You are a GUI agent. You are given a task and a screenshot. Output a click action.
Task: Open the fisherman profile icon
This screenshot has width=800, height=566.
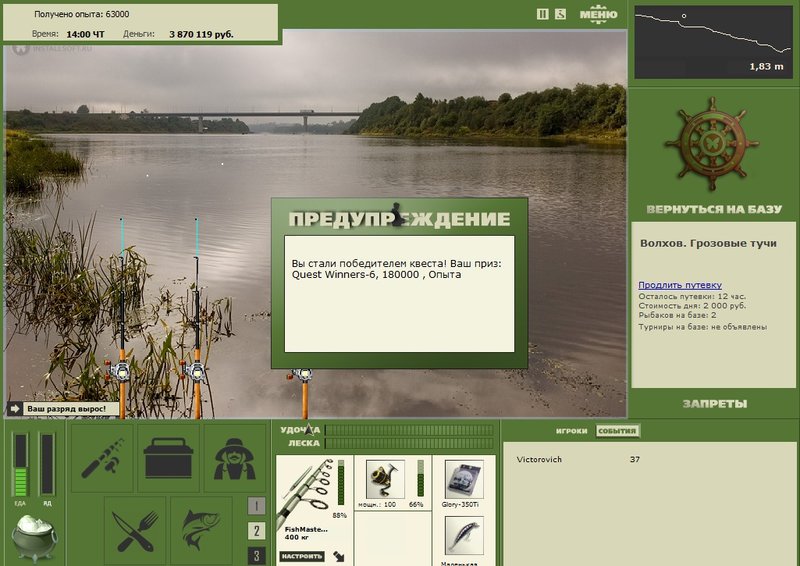pos(235,458)
